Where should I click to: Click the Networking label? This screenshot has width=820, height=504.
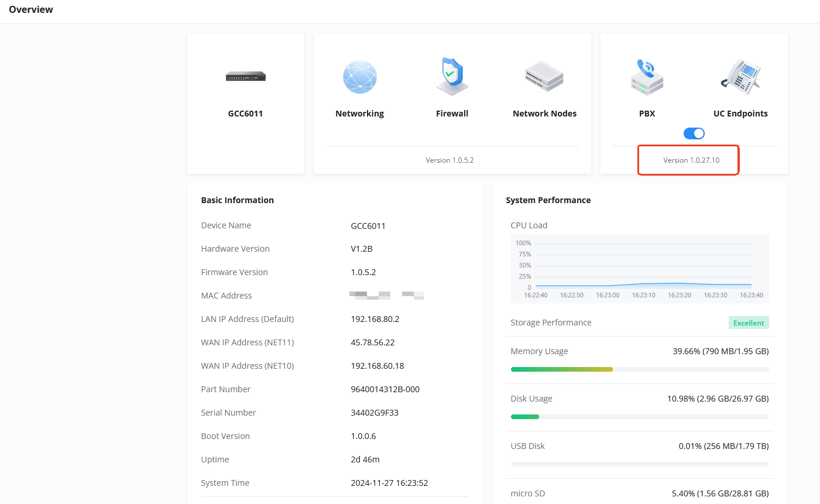click(x=360, y=114)
